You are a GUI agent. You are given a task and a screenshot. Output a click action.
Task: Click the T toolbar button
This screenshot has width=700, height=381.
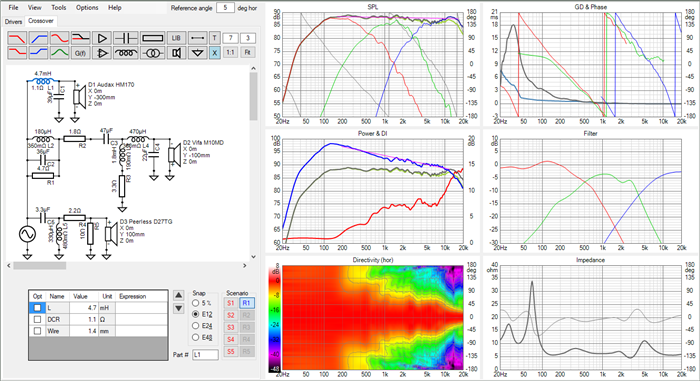point(215,38)
